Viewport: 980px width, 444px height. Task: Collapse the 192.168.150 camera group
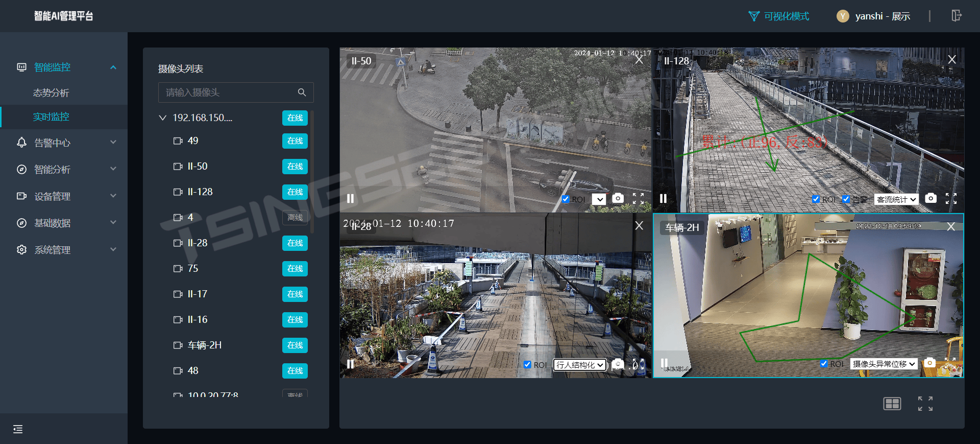tap(163, 118)
